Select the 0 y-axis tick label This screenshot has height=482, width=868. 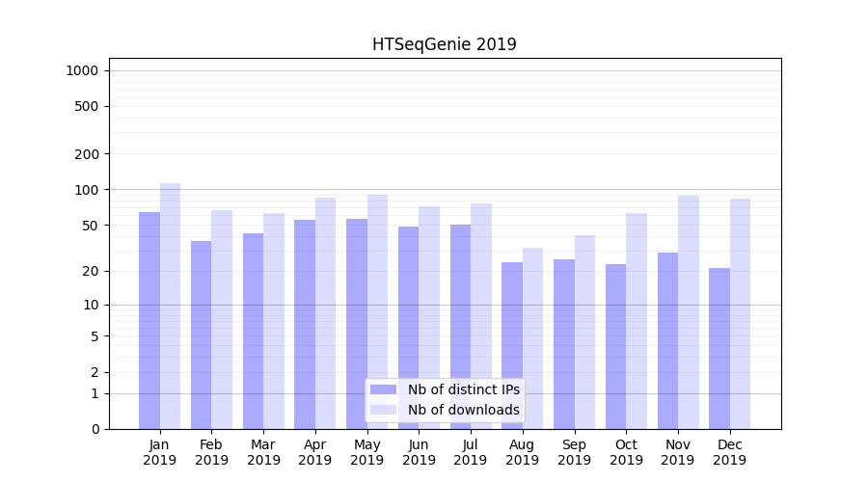(95, 429)
